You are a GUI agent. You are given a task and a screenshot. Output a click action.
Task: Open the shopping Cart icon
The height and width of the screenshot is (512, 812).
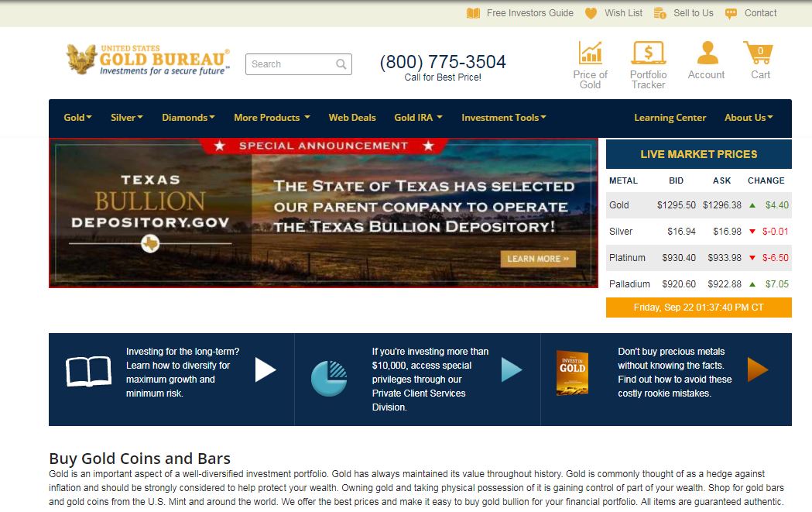[x=759, y=53]
